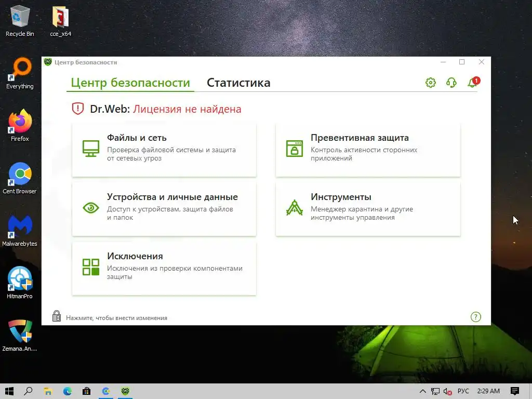The width and height of the screenshot is (532, 399).
Task: Click the monitor icon for Файлы и сеть
Action: (91, 149)
